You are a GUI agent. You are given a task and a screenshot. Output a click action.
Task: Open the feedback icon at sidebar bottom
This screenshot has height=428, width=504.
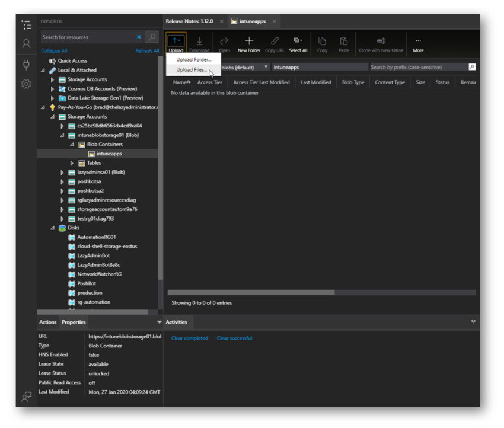point(26,397)
